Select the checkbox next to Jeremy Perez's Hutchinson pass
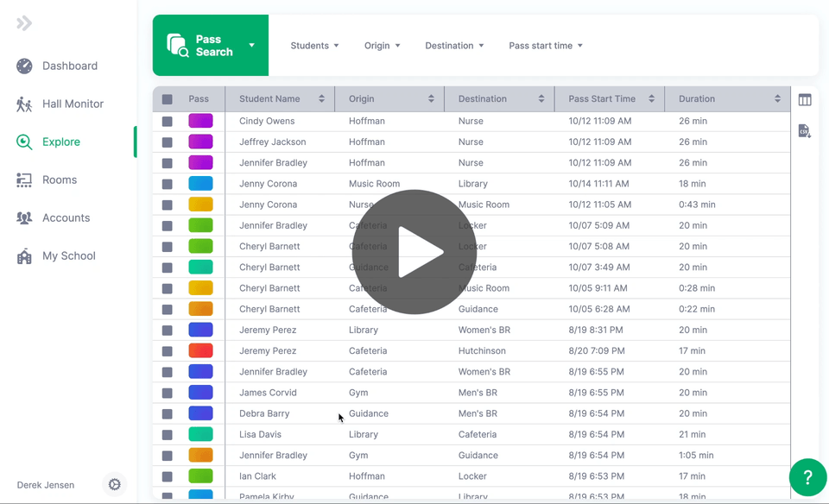 [167, 350]
